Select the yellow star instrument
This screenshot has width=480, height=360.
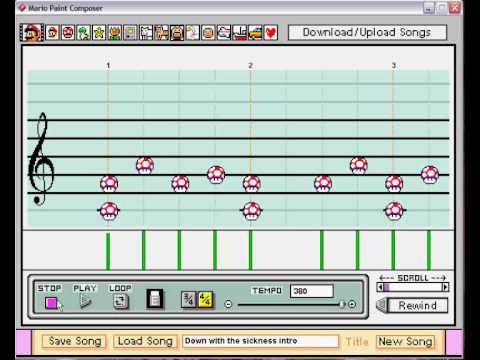tap(99, 33)
